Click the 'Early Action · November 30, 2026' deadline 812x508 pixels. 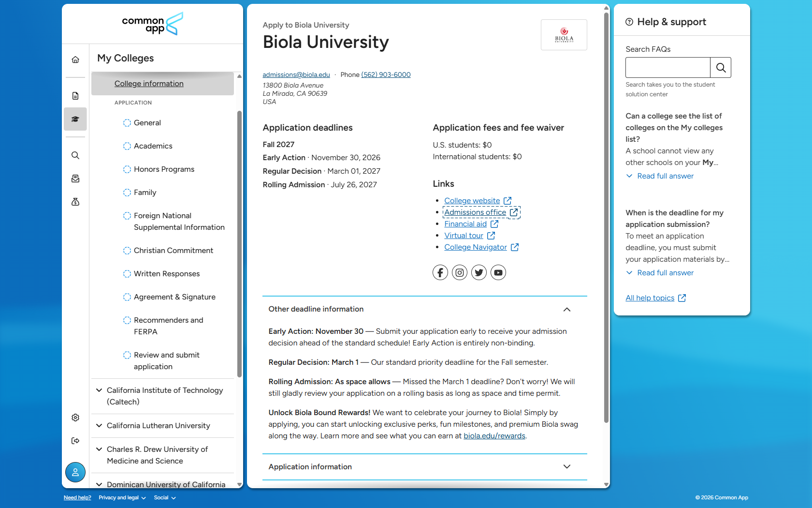point(321,158)
